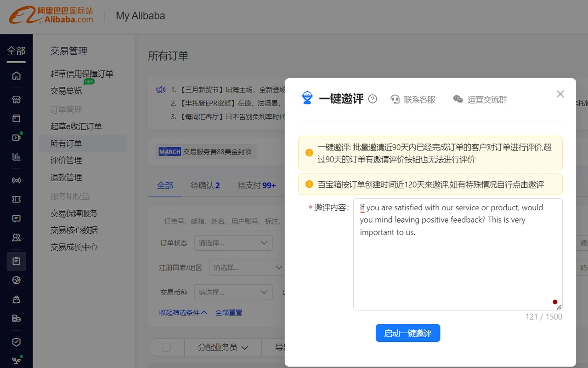The image size is (588, 368).
Task: Open the 注册国家/地区 dropdown
Action: 248,268
